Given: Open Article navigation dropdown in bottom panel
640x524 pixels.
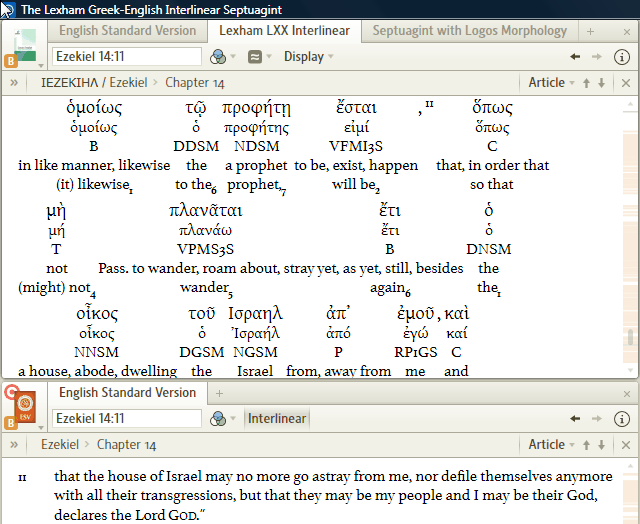Looking at the screenshot, I should [x=551, y=444].
